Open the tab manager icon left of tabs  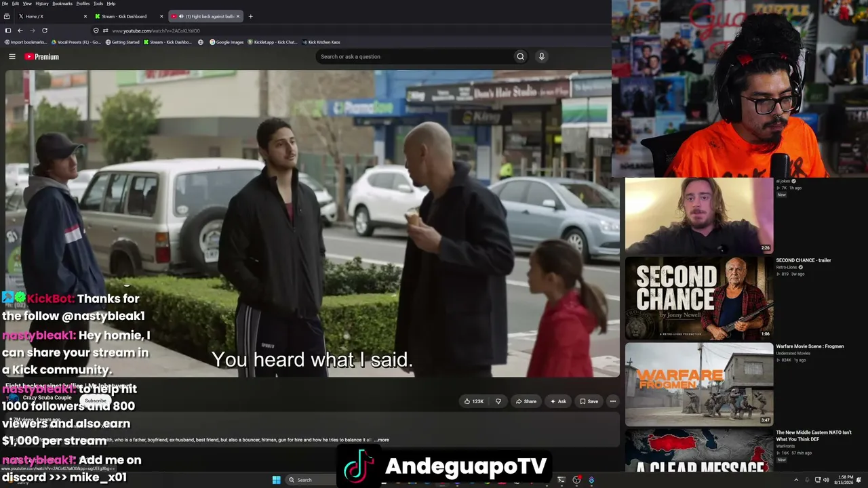8,16
